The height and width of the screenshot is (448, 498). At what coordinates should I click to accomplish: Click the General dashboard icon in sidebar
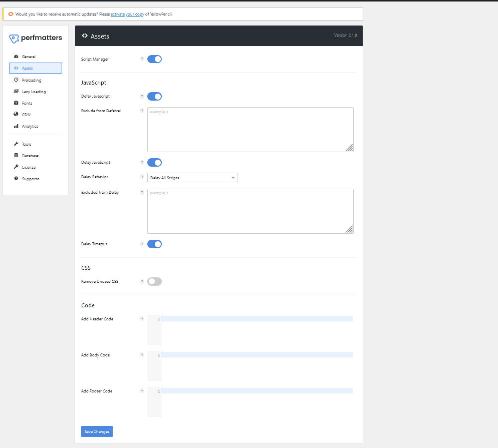[16, 57]
